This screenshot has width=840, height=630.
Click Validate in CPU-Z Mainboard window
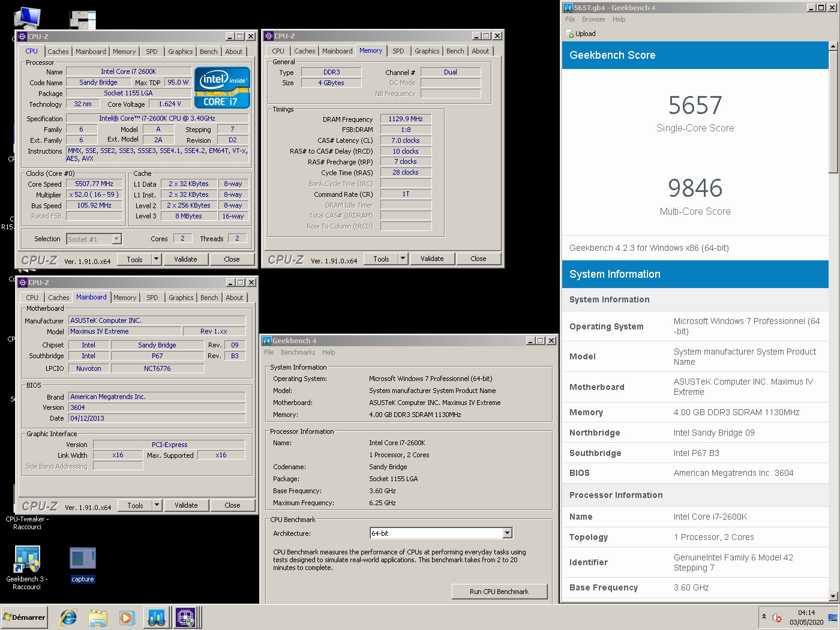point(186,505)
